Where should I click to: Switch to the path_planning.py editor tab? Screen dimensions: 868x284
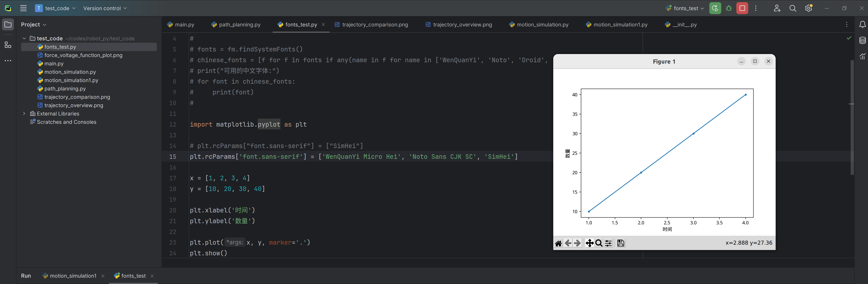pyautogui.click(x=236, y=25)
